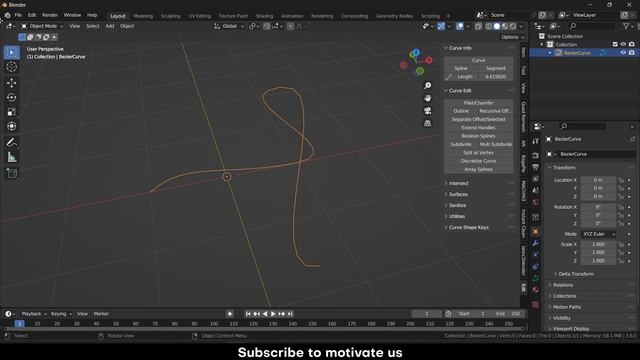Click the current frame number field
The width and height of the screenshot is (640, 360).
coord(427,314)
